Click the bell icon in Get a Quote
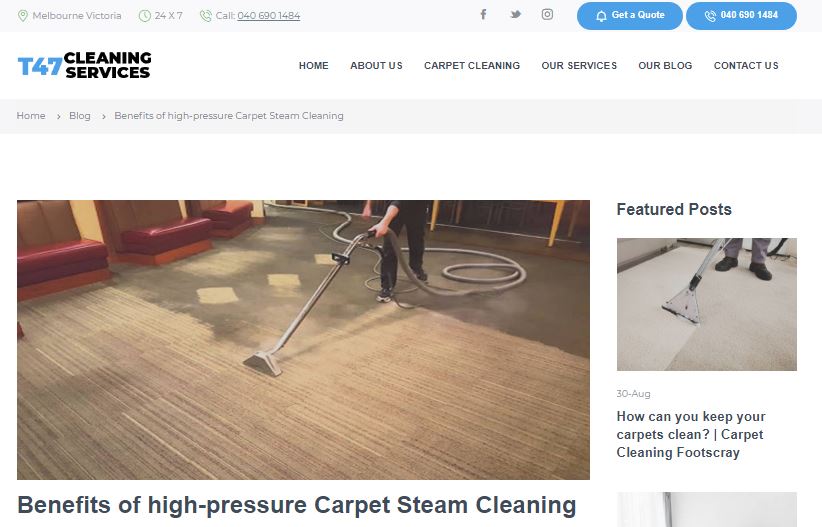 (x=601, y=16)
